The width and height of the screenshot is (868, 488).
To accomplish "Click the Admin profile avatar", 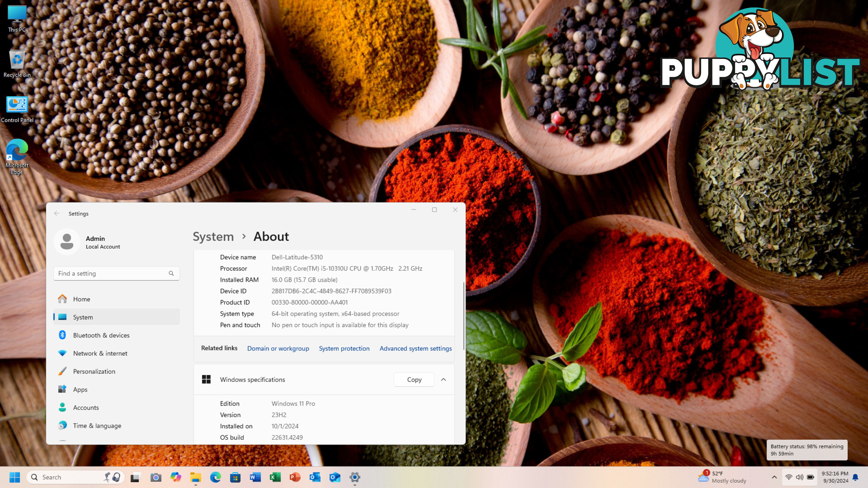I will point(67,242).
